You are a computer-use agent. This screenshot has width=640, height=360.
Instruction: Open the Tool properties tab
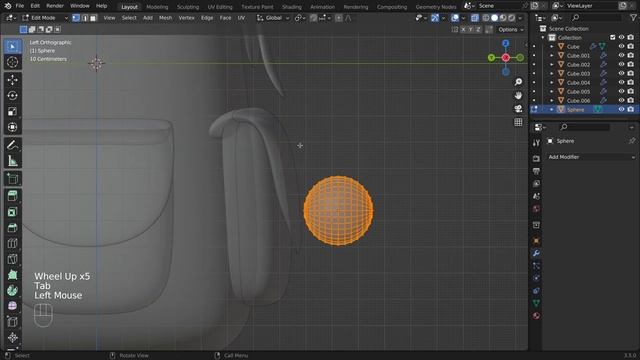[536, 143]
